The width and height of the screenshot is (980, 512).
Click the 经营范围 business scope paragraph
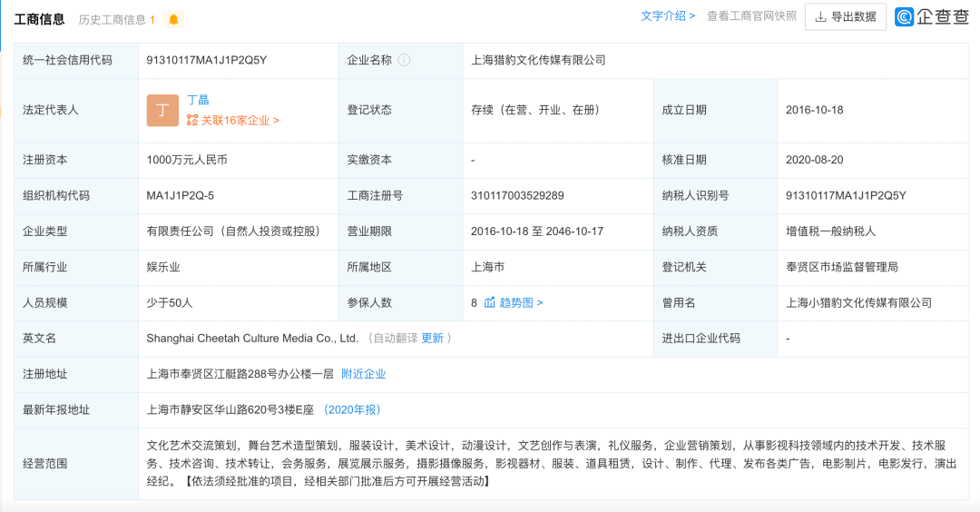(552, 463)
